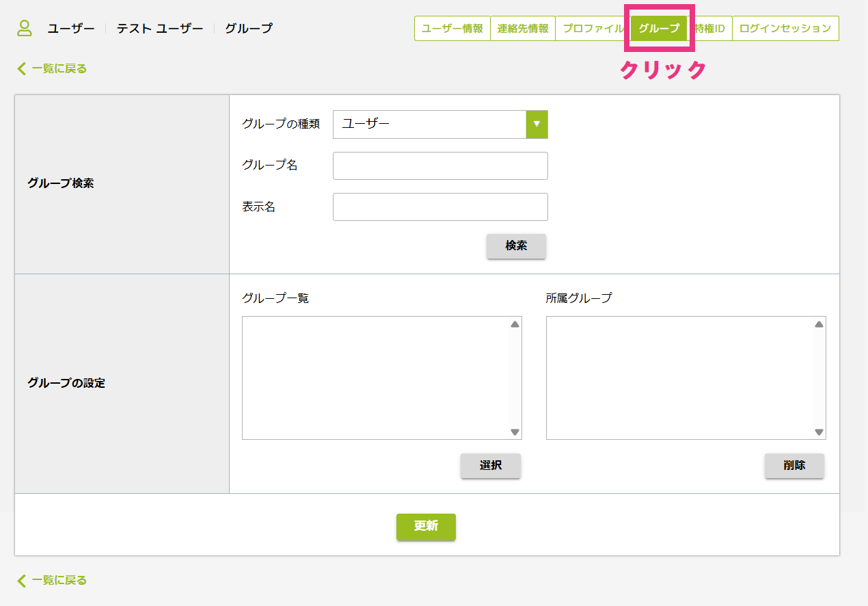Click down arrow of グループ一覧 scrollbar
The height and width of the screenshot is (606, 868).
pos(515,432)
